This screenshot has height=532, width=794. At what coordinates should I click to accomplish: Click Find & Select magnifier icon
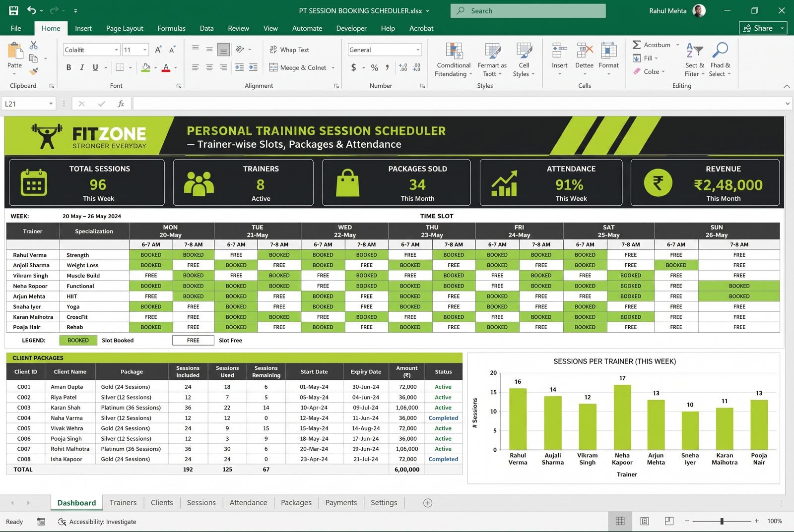pyautogui.click(x=720, y=50)
